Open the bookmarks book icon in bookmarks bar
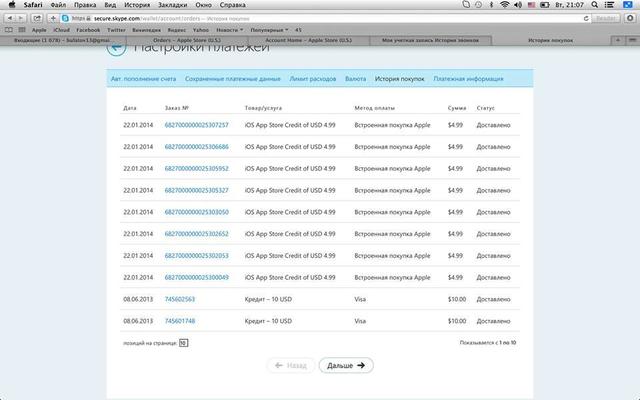 9,30
